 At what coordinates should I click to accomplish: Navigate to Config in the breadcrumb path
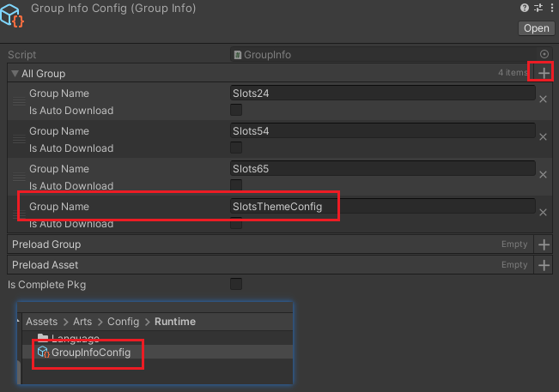pos(122,322)
